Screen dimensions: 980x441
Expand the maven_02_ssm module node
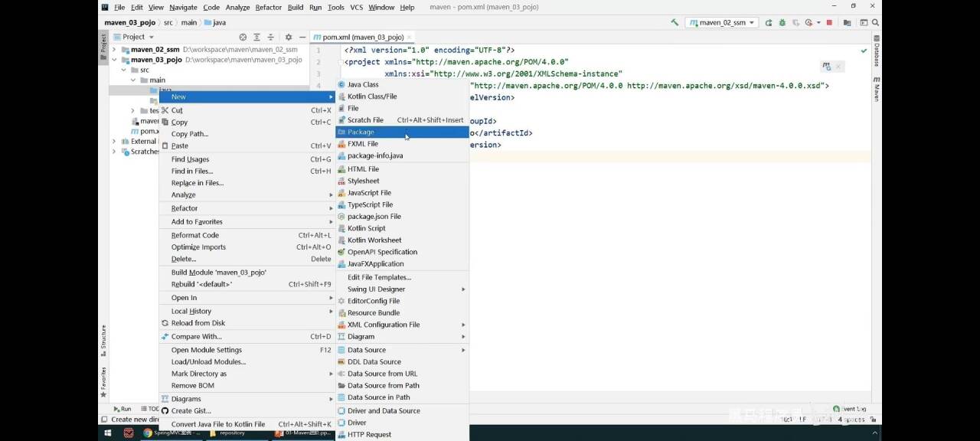click(114, 50)
